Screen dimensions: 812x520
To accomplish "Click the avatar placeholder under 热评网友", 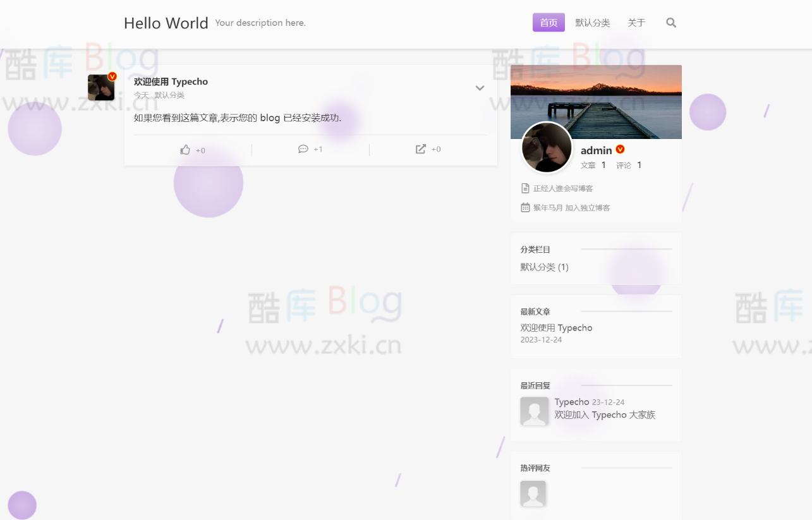I will pos(533,493).
